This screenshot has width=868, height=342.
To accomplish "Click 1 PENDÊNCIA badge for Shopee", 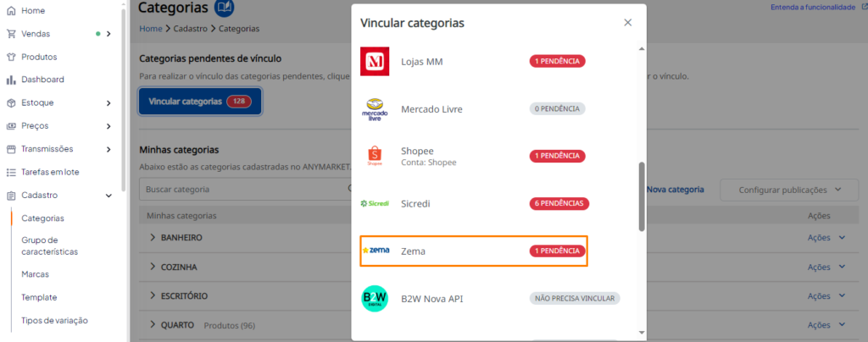I will pos(557,156).
